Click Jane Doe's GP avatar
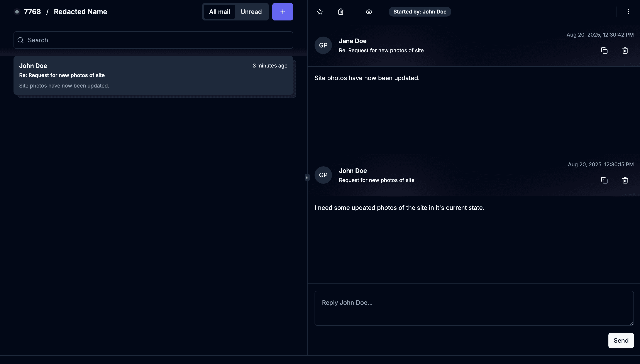The image size is (640, 364). click(x=323, y=45)
